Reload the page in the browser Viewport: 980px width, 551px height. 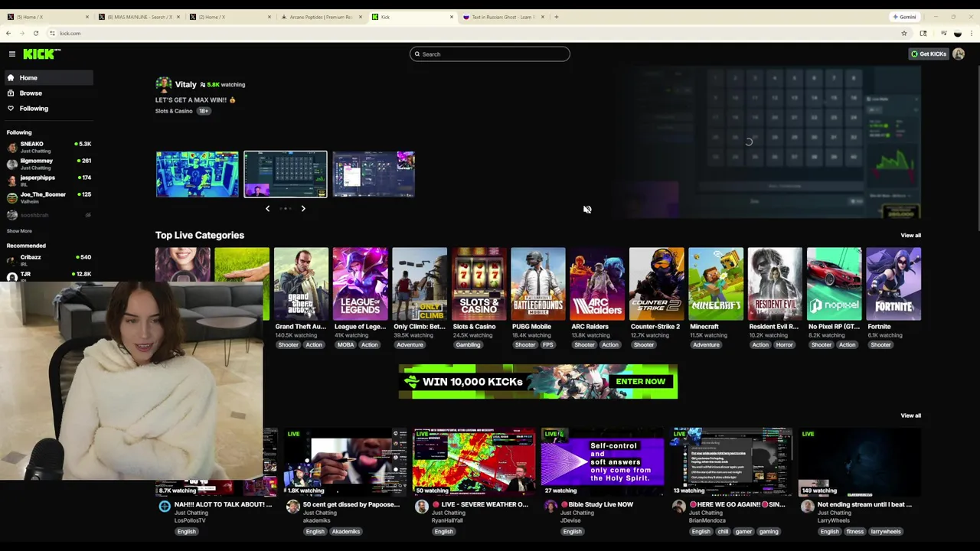point(35,33)
